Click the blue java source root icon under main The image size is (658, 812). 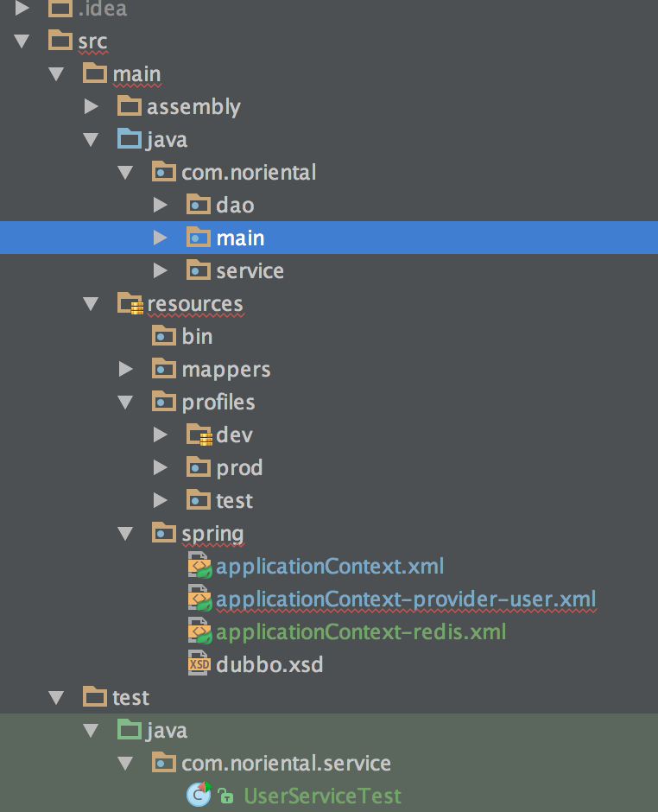pos(130,140)
